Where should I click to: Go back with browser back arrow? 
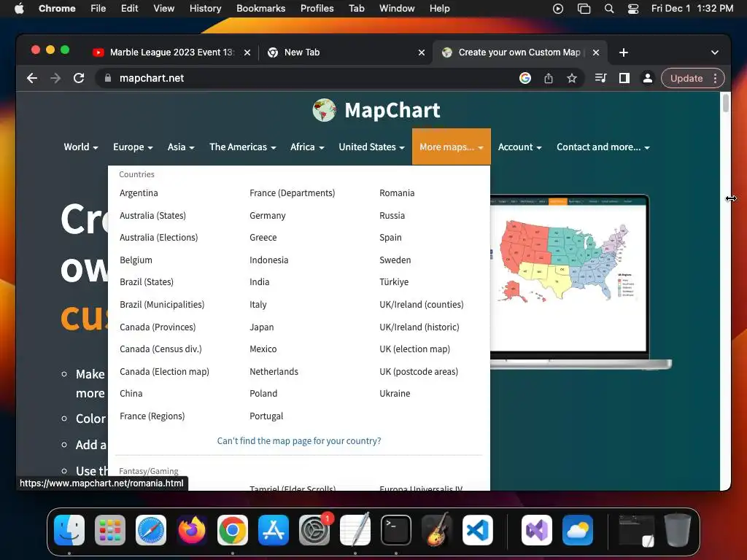32,78
